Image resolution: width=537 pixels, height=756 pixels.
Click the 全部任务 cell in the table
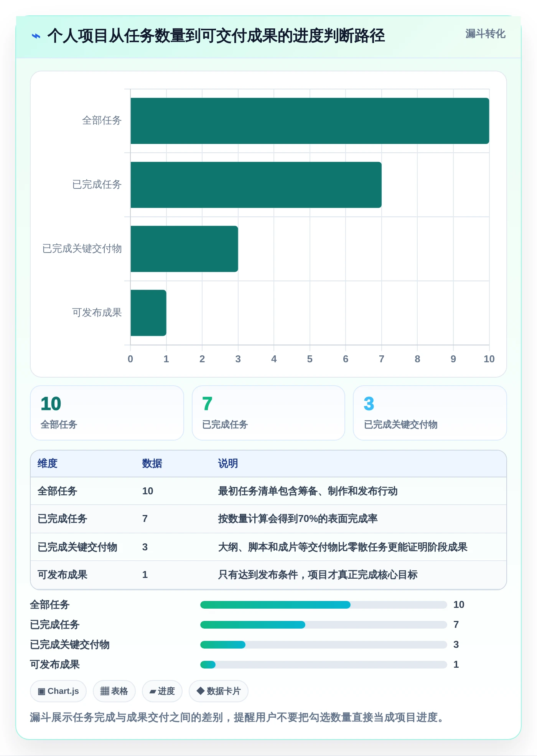click(58, 491)
